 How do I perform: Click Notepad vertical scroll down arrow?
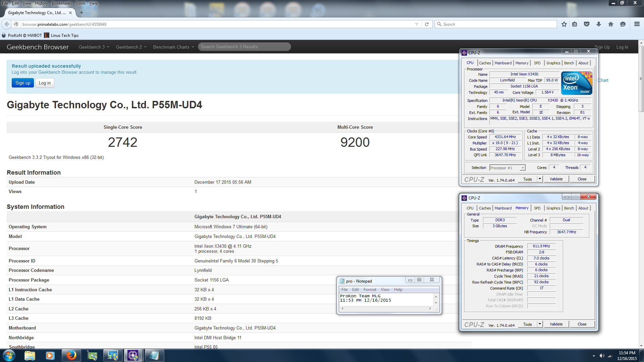click(x=436, y=303)
